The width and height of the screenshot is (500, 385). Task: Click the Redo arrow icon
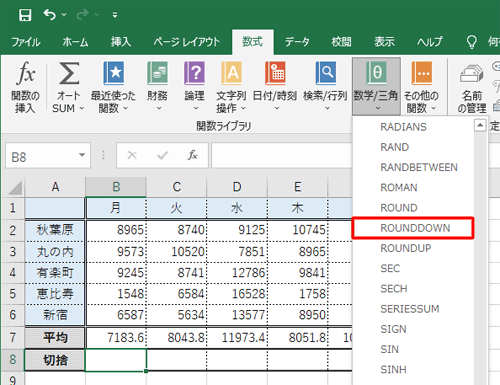tap(82, 14)
